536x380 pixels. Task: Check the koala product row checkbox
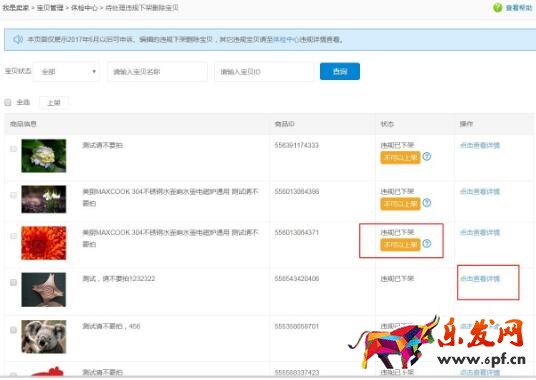pyautogui.click(x=13, y=330)
